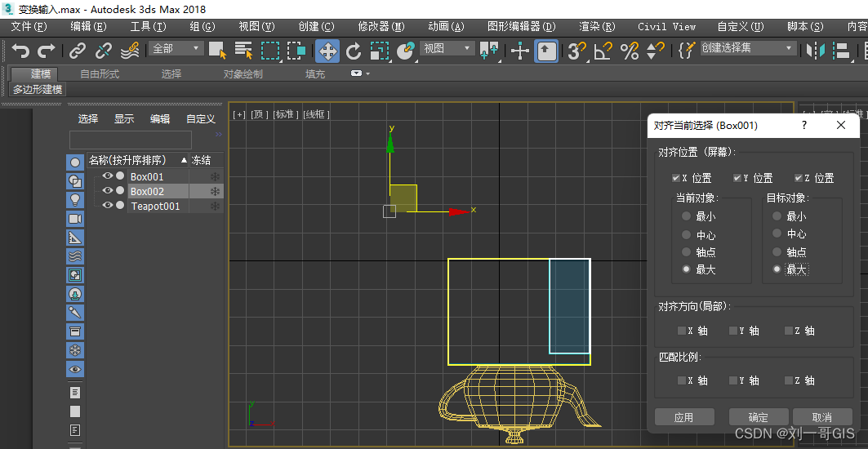Open scene explorer 显示 menu
The image size is (868, 449).
[124, 118]
